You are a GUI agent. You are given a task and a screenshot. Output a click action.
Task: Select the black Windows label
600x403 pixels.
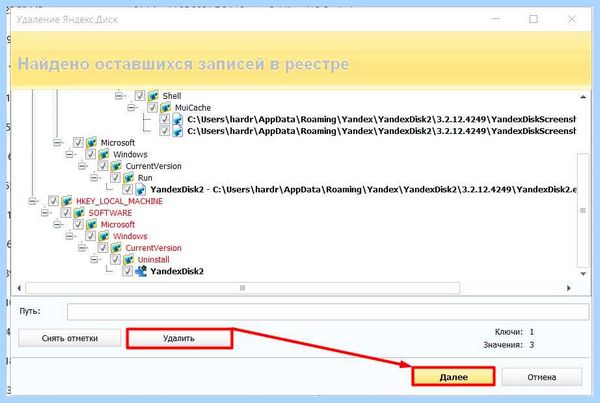(130, 154)
